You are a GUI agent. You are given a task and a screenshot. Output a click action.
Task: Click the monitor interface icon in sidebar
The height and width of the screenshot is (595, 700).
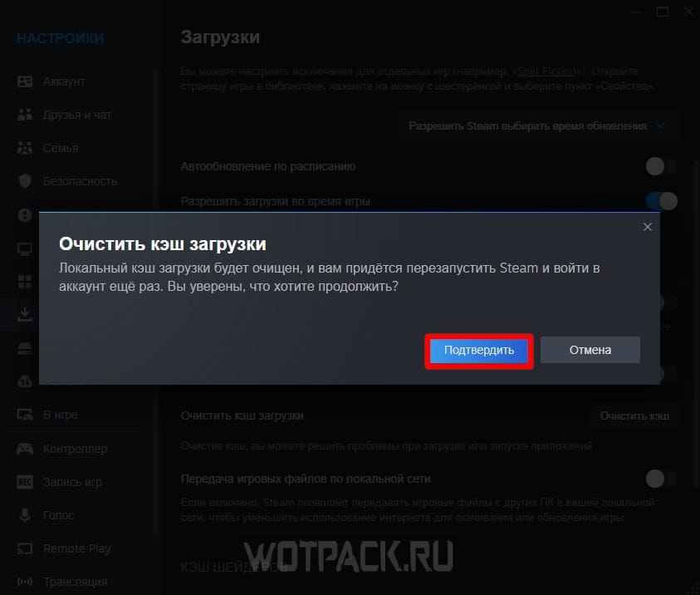(x=25, y=248)
